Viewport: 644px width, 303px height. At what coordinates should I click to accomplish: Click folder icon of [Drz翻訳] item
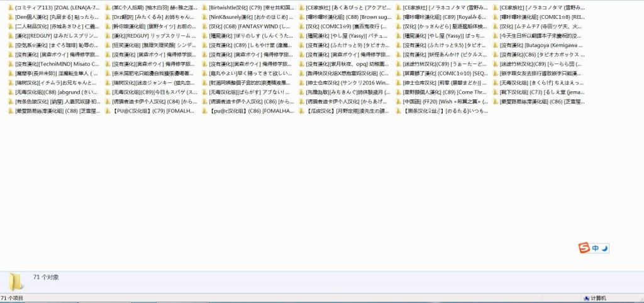(108, 17)
